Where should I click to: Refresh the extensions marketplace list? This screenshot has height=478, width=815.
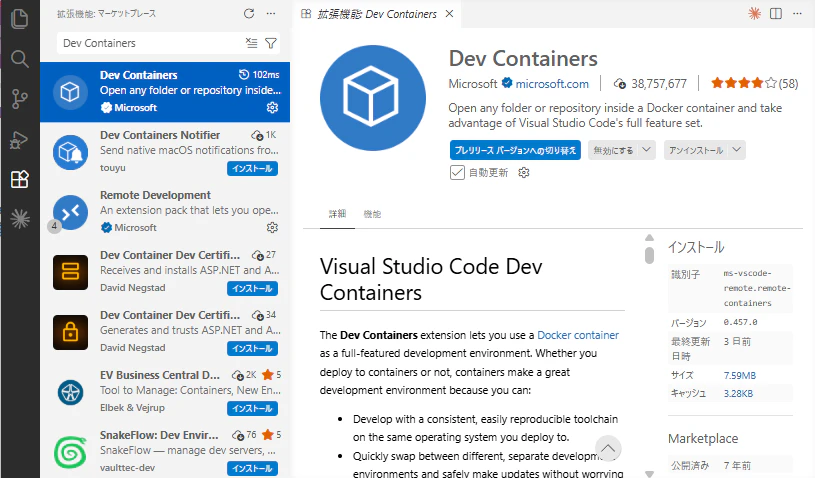coord(249,14)
